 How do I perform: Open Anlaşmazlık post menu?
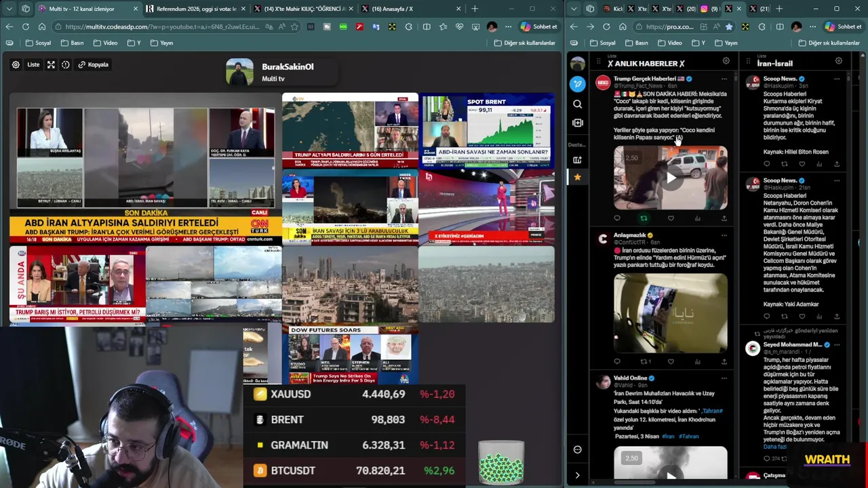click(724, 235)
